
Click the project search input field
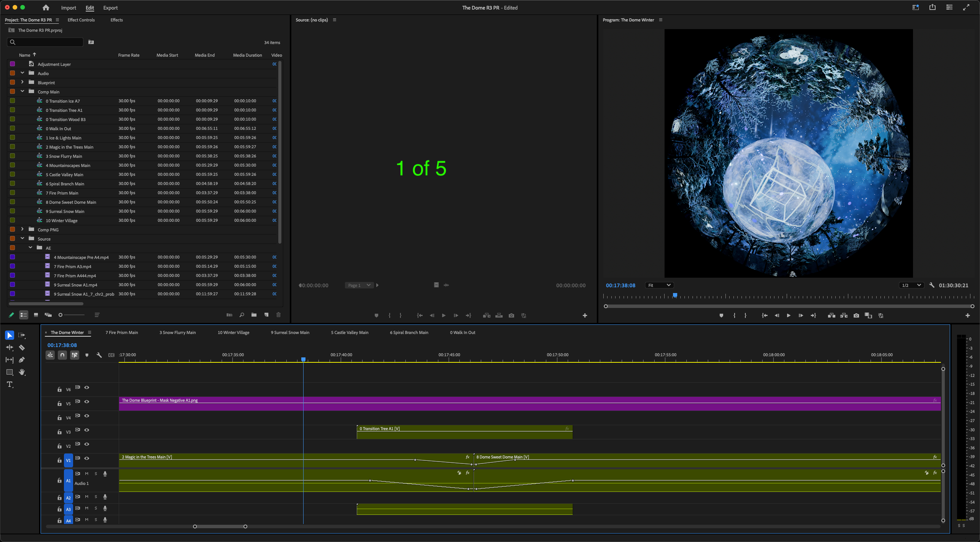(48, 42)
